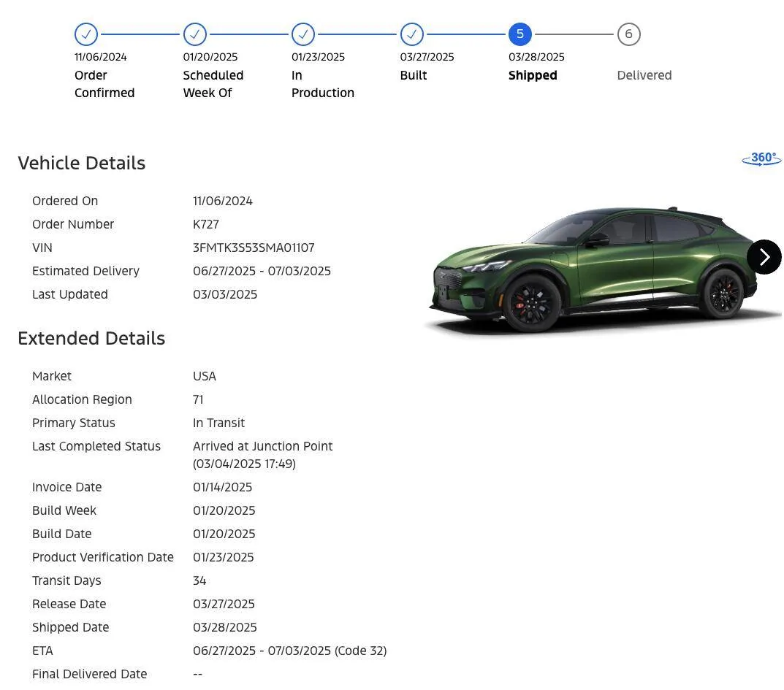Click the Market value USA
Viewport: 784px width, 690px height.
pos(205,376)
